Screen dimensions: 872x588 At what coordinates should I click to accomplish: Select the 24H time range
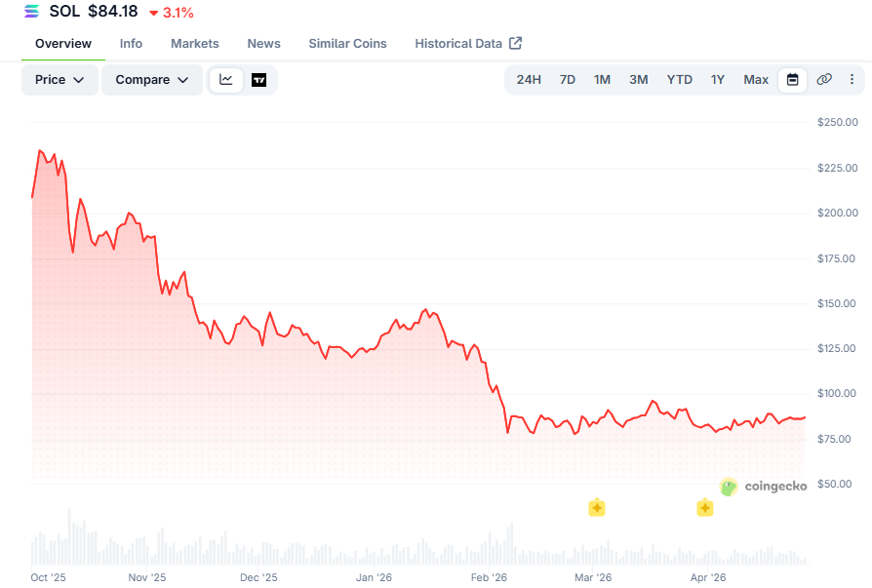pyautogui.click(x=529, y=80)
